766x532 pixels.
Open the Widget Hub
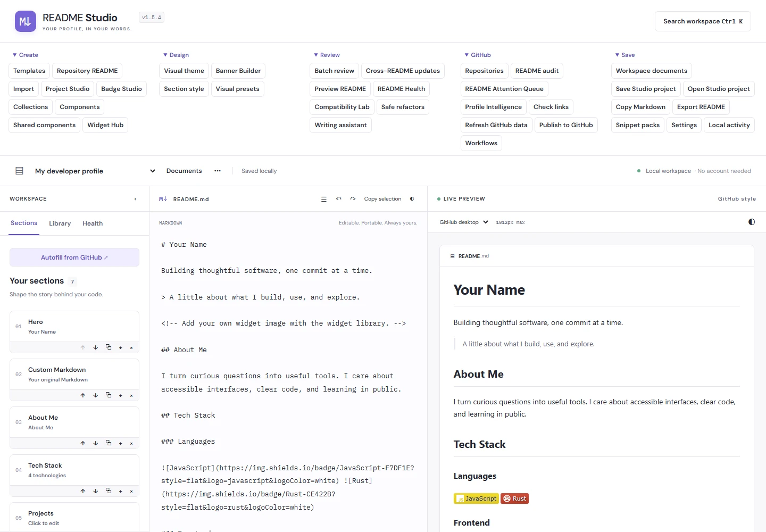[x=105, y=125]
